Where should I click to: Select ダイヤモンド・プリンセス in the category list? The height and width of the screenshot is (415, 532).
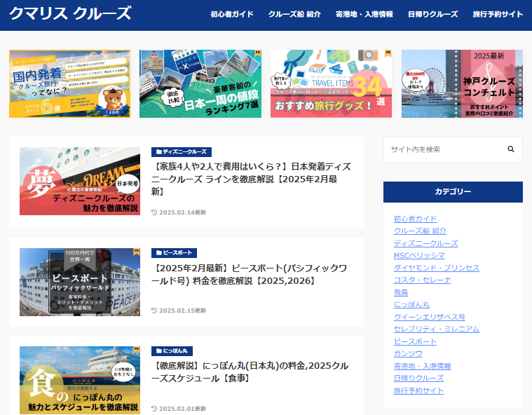(436, 268)
